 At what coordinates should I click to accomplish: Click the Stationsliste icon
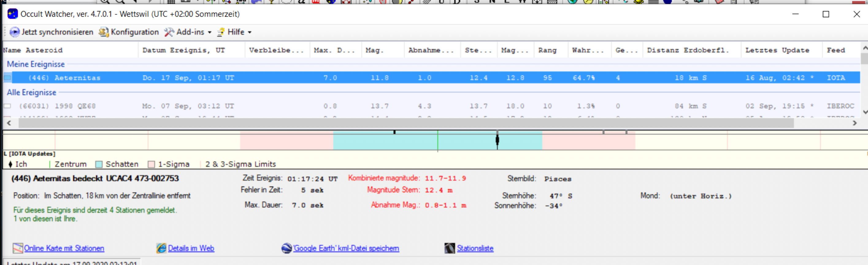click(450, 248)
